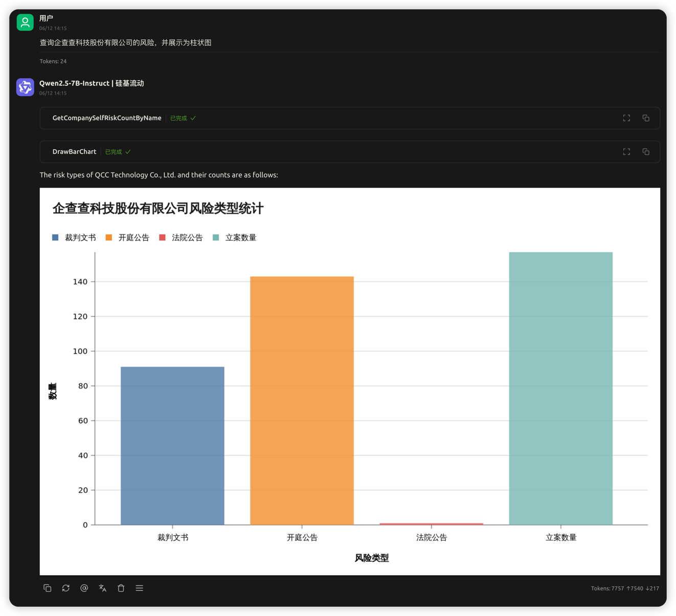Click the @ mention icon below the chart

(84, 588)
